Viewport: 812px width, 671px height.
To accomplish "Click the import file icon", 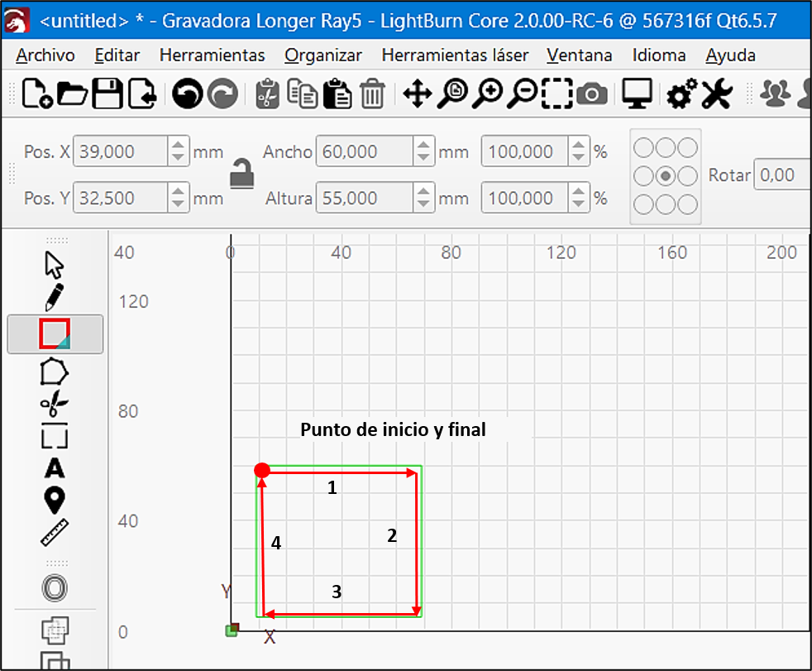I will pos(142,93).
